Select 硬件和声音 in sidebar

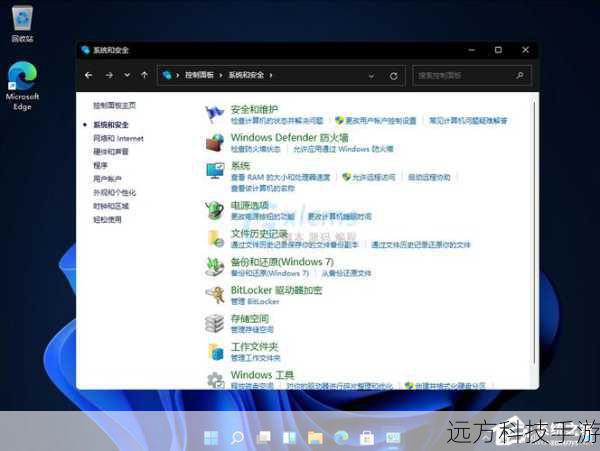111,152
